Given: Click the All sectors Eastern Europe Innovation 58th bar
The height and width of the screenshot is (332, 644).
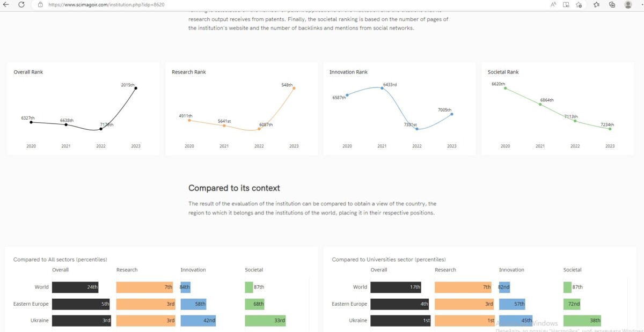Looking at the screenshot, I should [193, 304].
